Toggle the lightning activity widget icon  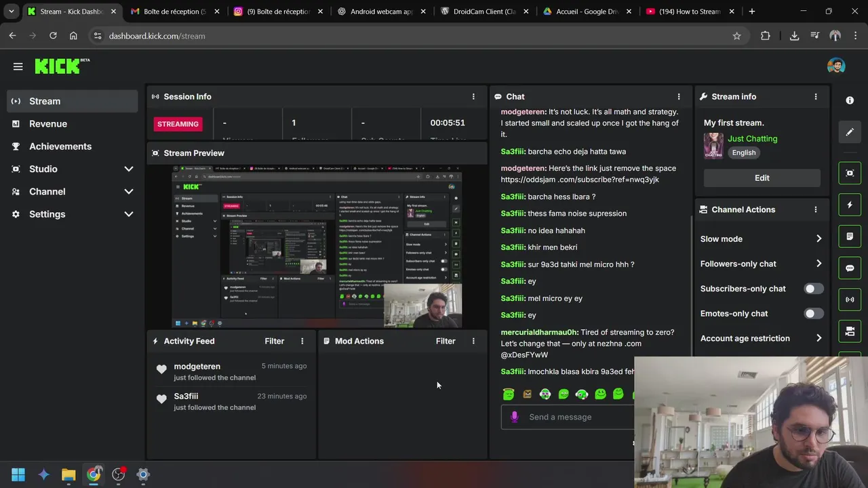tap(850, 205)
